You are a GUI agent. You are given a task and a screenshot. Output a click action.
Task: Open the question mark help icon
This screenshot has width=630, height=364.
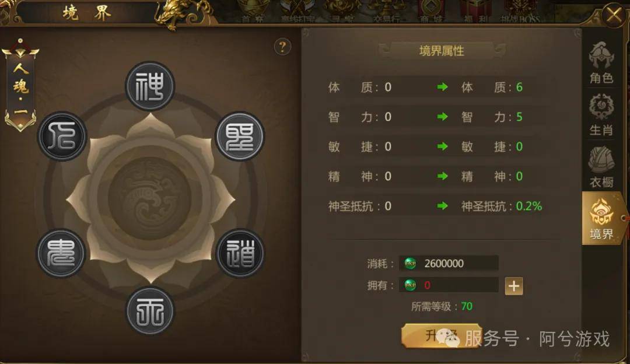pyautogui.click(x=282, y=47)
